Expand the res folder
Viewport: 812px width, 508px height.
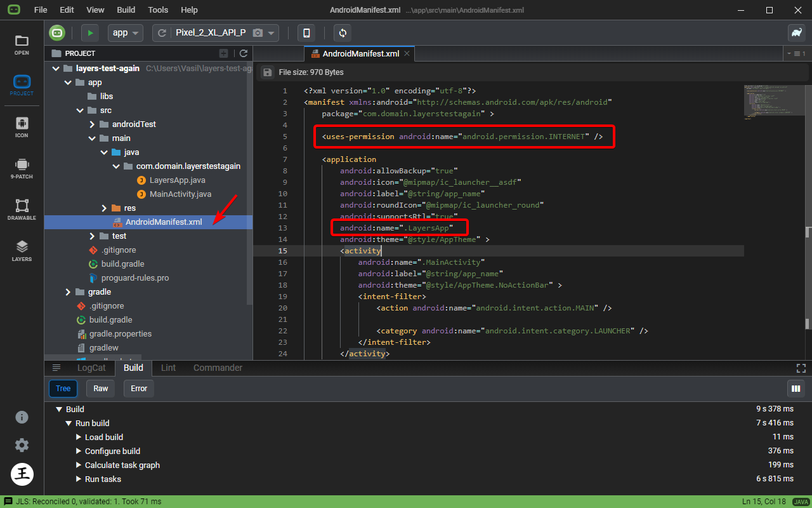pos(104,208)
